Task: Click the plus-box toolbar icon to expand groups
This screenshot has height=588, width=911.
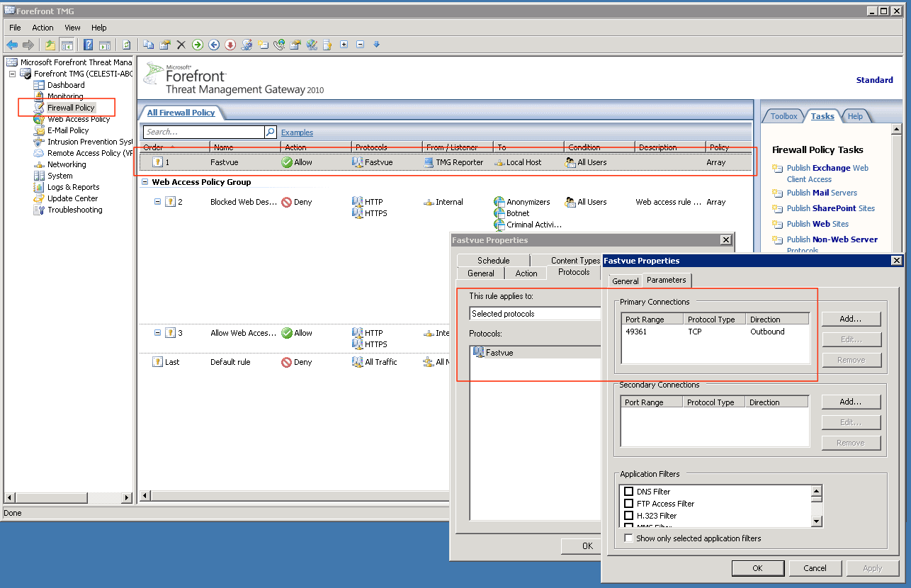Action: (x=344, y=45)
